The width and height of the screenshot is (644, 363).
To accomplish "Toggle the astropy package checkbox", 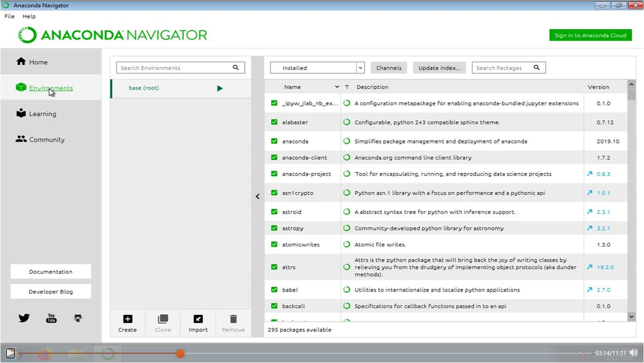I will (x=274, y=228).
